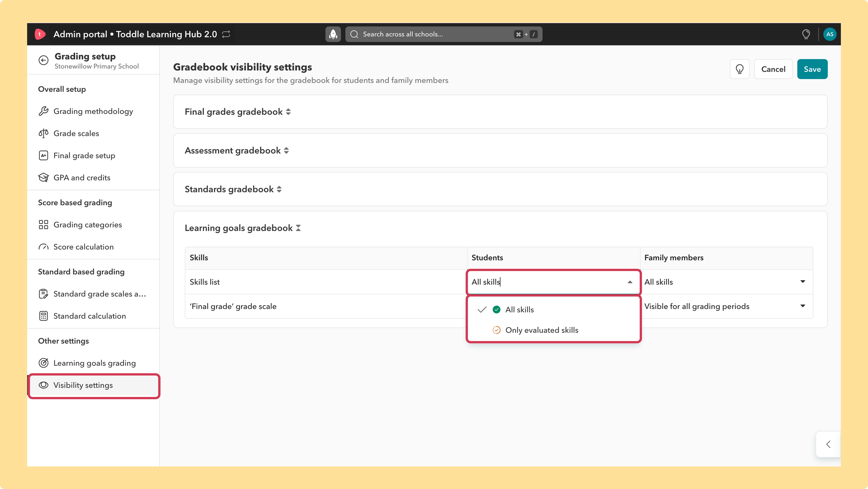Screen dimensions: 868x489
Task: Click the target icon for Learning goals grading
Action: click(44, 363)
